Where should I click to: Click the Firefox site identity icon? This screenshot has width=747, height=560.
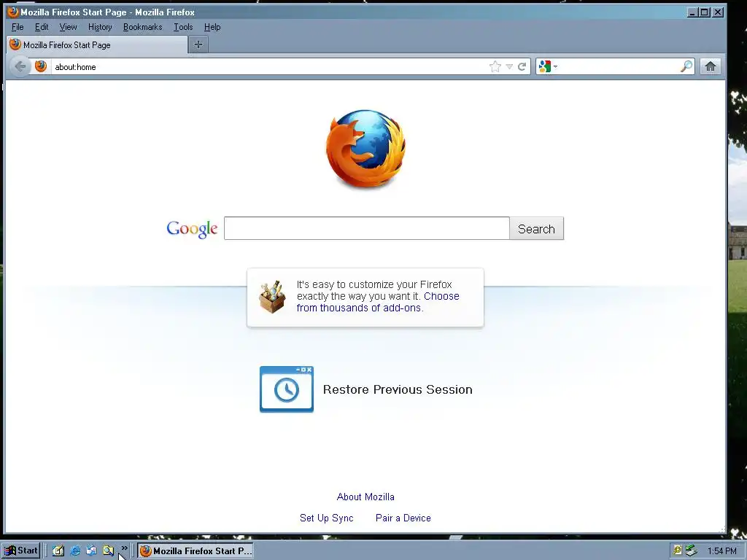click(41, 66)
